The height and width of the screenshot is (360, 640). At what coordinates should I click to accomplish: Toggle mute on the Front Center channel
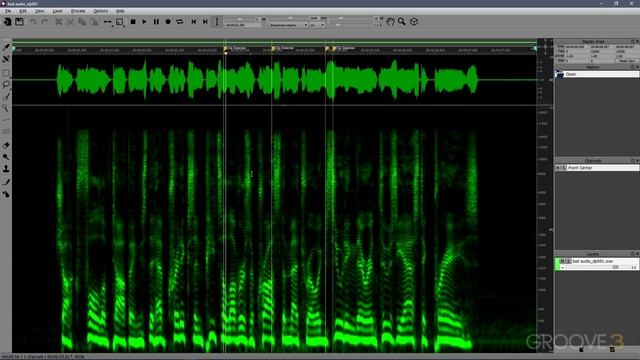tap(558, 168)
